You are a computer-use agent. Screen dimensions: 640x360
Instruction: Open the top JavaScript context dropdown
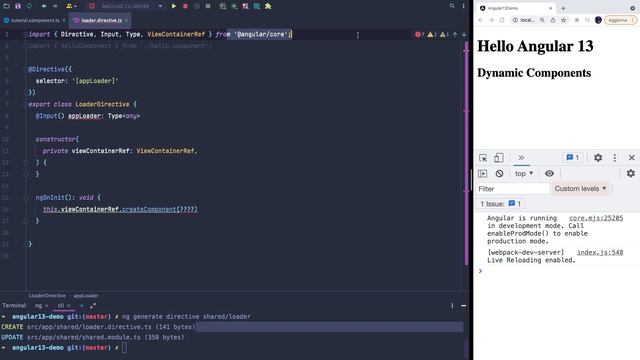click(x=524, y=173)
